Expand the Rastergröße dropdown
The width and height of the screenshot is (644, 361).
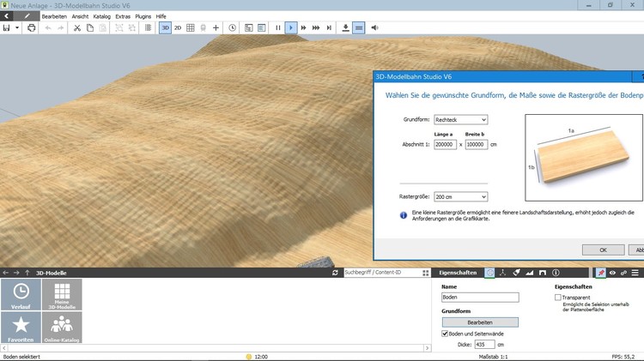point(459,196)
